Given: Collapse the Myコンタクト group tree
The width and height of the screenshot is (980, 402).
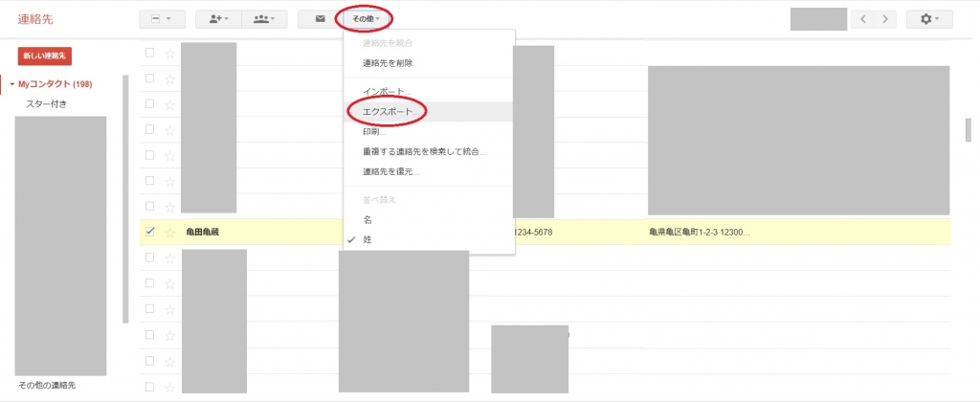Looking at the screenshot, I should [11, 84].
